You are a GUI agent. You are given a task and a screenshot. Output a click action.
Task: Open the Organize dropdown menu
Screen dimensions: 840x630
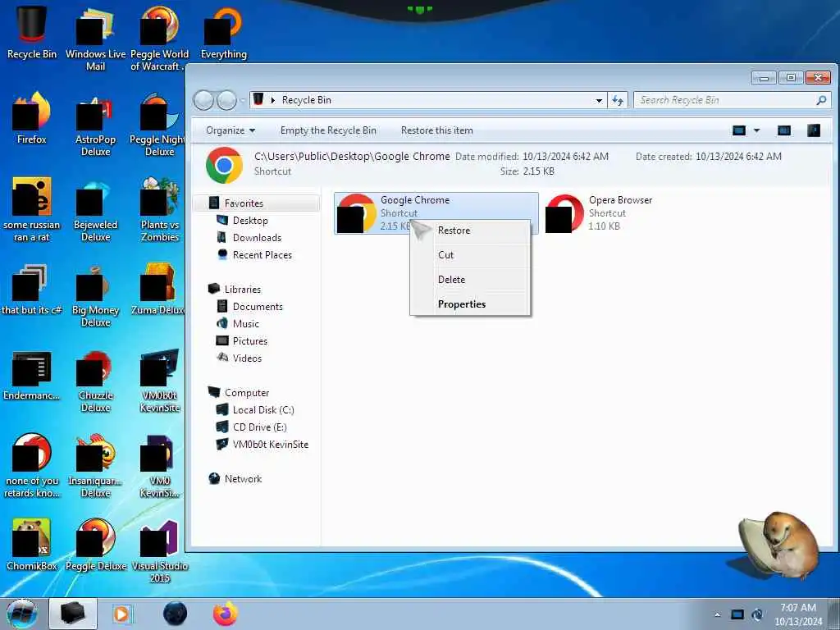coord(231,130)
